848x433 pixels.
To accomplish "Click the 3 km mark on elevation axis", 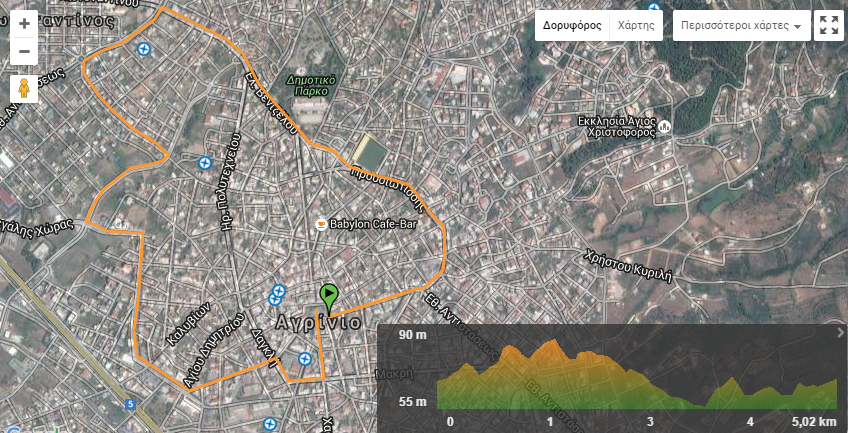I will (650, 422).
